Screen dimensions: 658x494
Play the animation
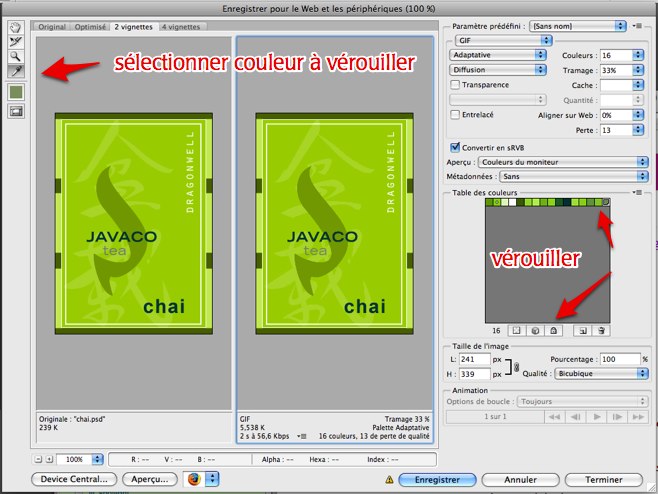pos(597,417)
